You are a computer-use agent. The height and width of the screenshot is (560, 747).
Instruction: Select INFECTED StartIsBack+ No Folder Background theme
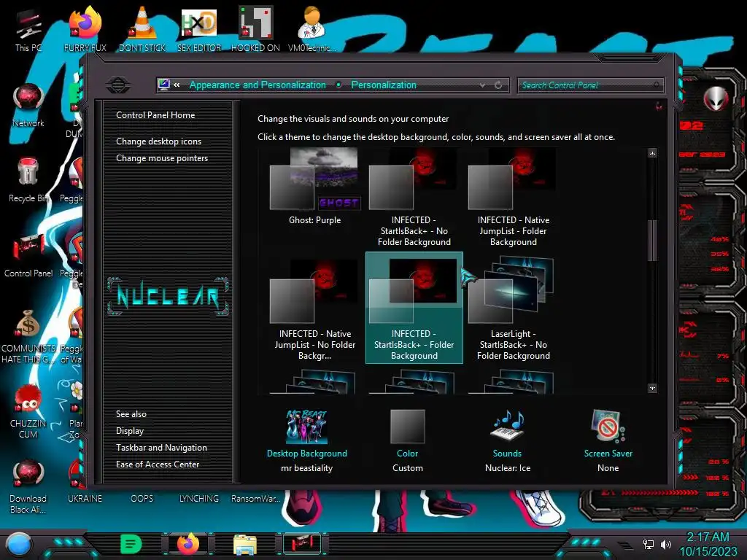(x=414, y=198)
